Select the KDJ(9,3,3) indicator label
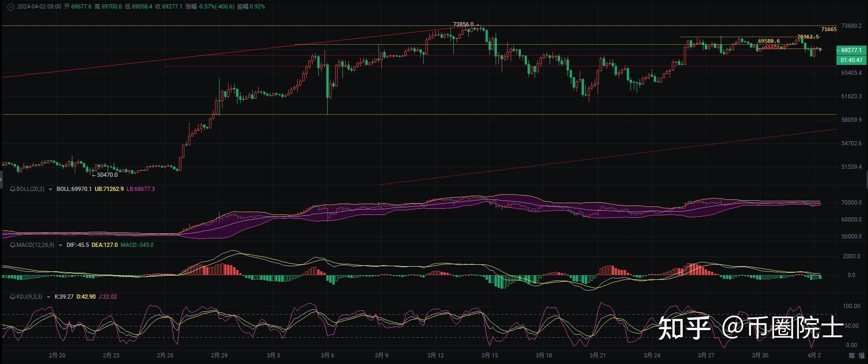The height and width of the screenshot is (364, 868). (x=29, y=297)
